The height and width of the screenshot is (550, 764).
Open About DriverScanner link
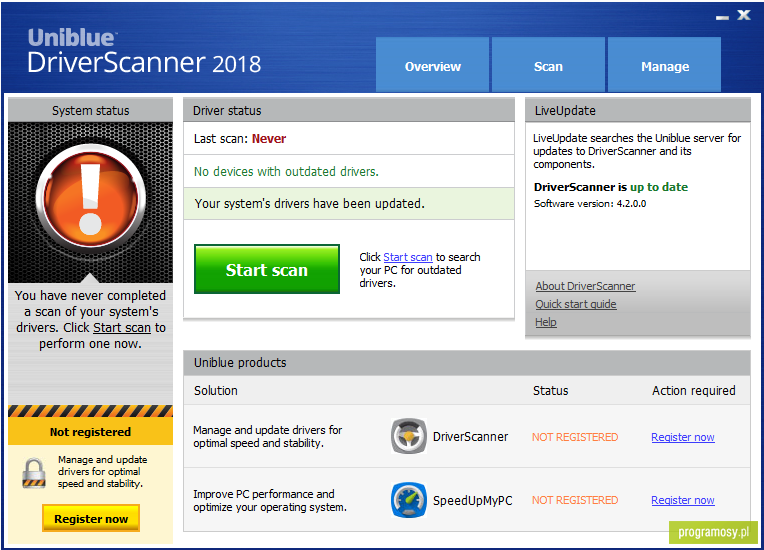coord(585,286)
